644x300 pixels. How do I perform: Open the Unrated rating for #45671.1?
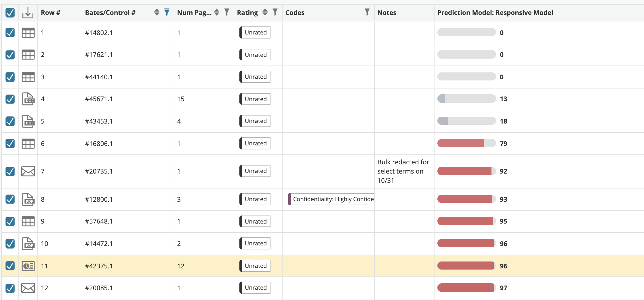[255, 99]
